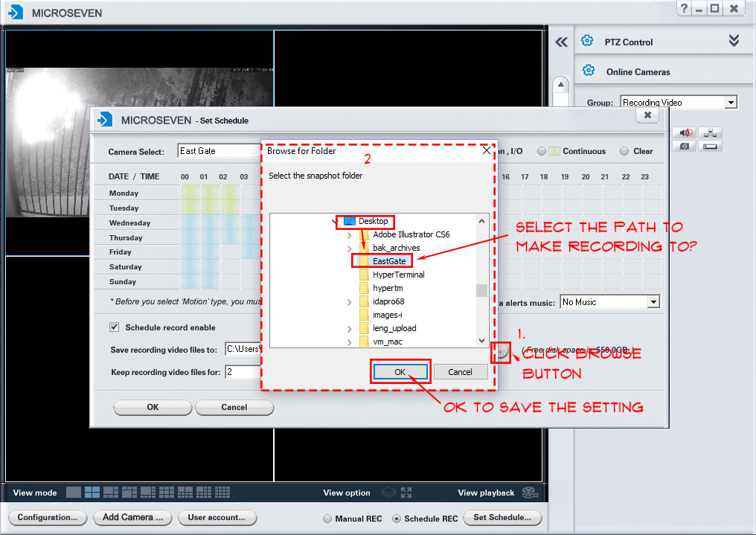Click the full screen view option icon
Viewport: 756px width, 535px height.
click(406, 493)
